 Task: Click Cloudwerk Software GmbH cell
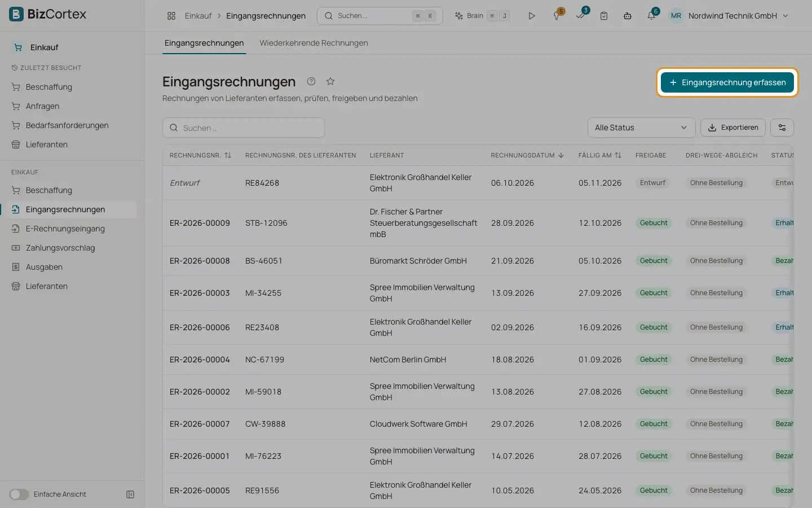click(x=418, y=424)
